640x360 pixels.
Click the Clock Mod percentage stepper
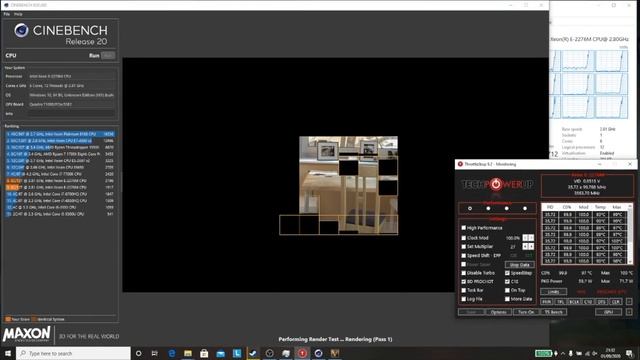tap(528, 238)
